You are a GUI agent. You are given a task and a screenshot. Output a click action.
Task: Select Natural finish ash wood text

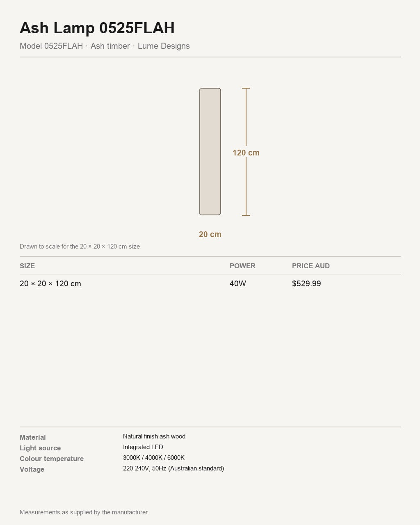(154, 436)
